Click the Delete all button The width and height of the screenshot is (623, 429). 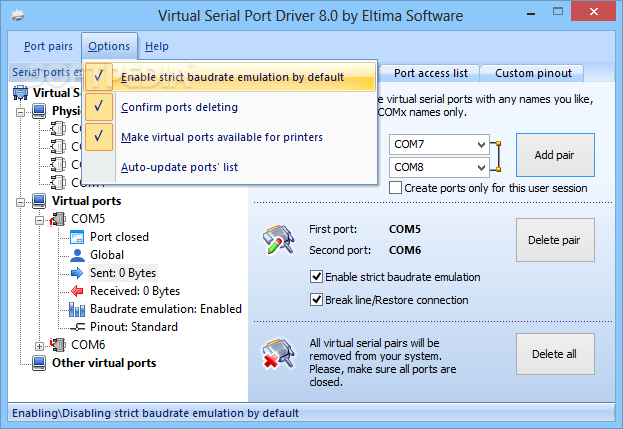click(555, 354)
